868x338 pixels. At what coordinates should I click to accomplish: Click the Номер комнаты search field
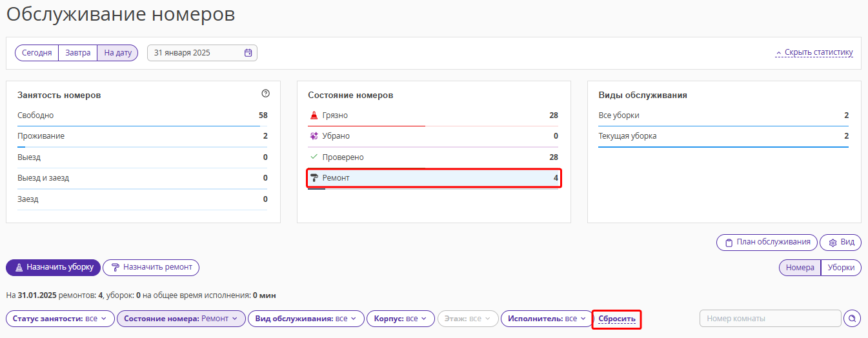[x=770, y=319]
